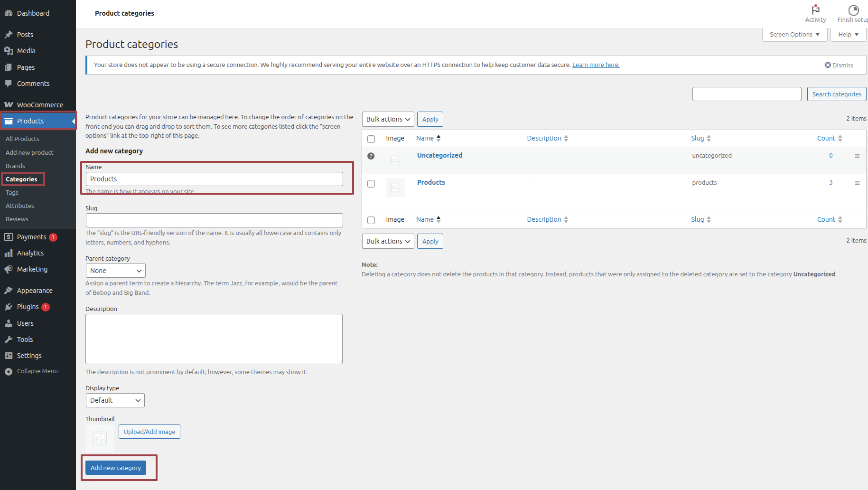
Task: Toggle the select-all checkbox in table footer
Action: [371, 220]
